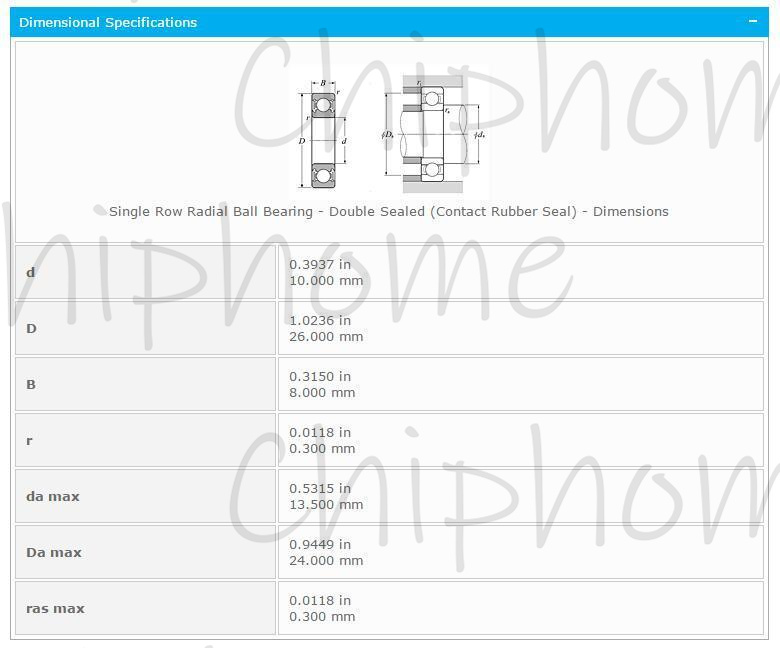This screenshot has height=648, width=780.
Task: Select the 'd' row label
Action: pyautogui.click(x=31, y=272)
